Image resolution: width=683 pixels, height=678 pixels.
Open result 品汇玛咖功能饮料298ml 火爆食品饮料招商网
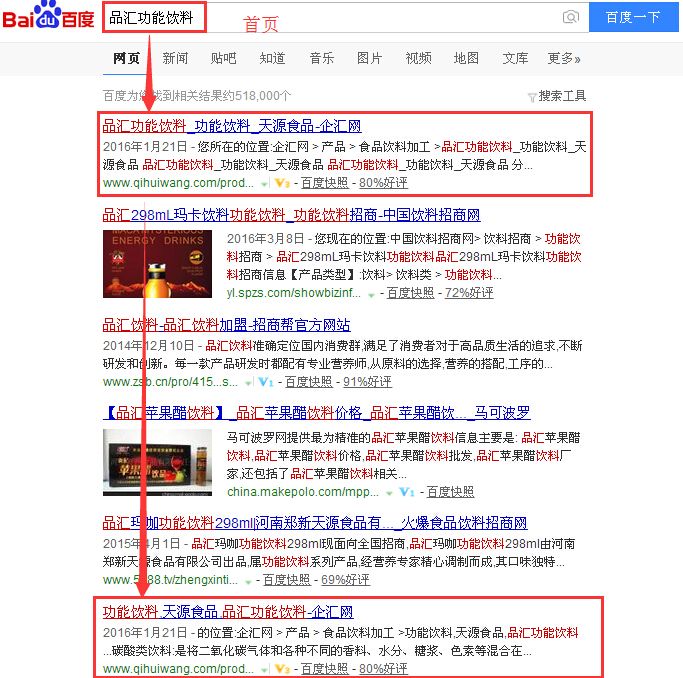pyautogui.click(x=315, y=523)
